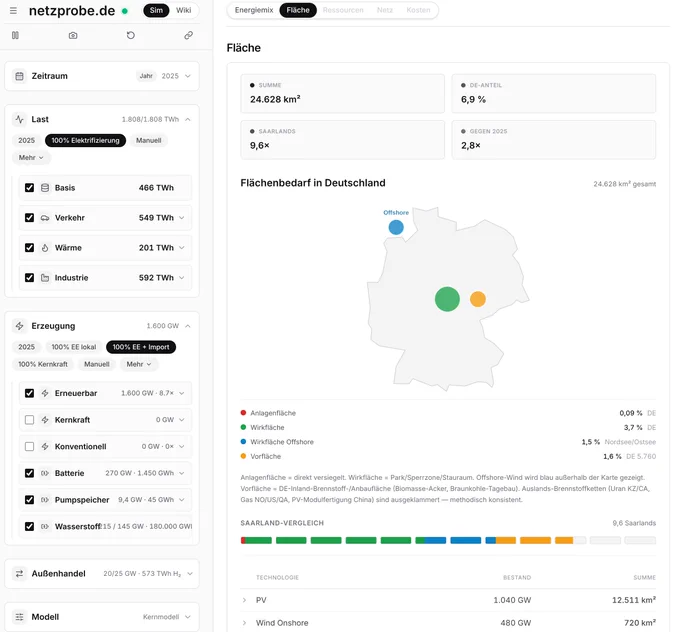
Task: Collapse the Erzeugung section chevron
Action: coord(188,326)
